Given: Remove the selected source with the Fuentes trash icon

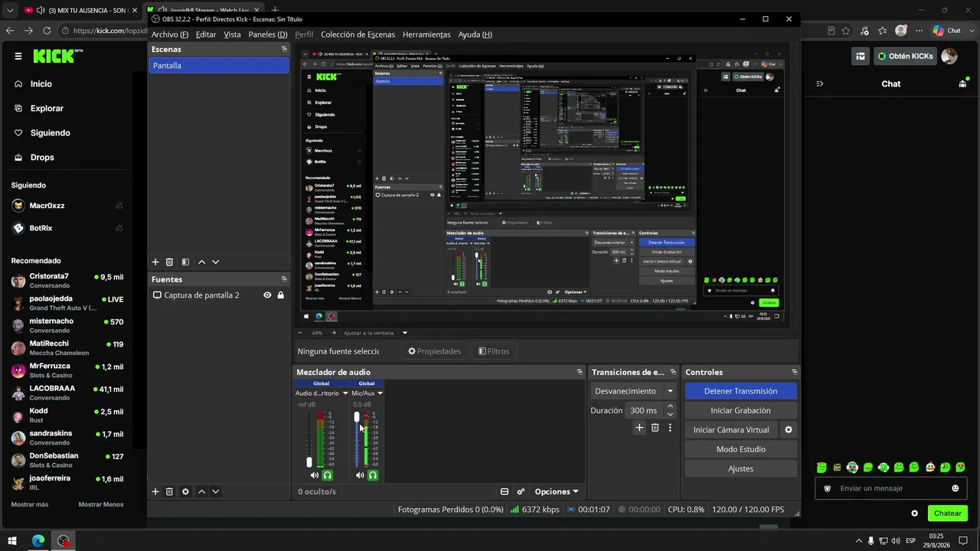Looking at the screenshot, I should click(x=169, y=491).
